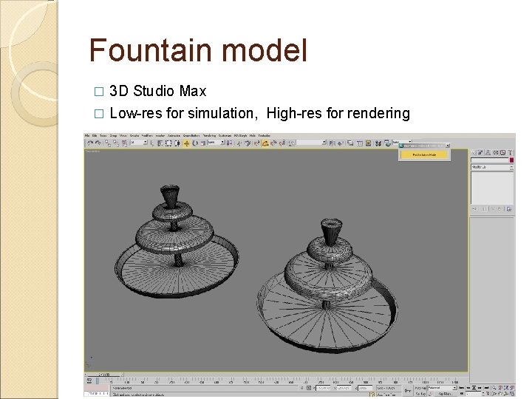The width and height of the screenshot is (532, 399).
Task: Open the Key Filters button
Action: click(446, 394)
